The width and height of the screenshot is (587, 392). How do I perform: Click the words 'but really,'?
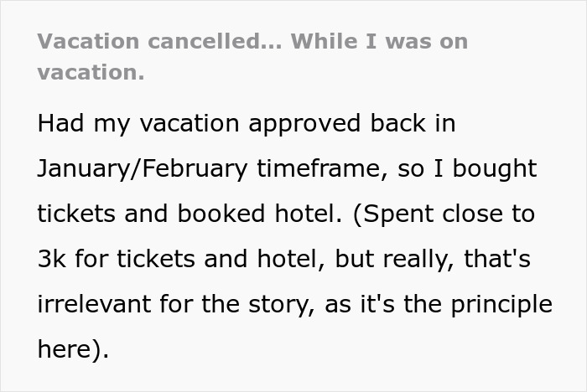(395, 260)
